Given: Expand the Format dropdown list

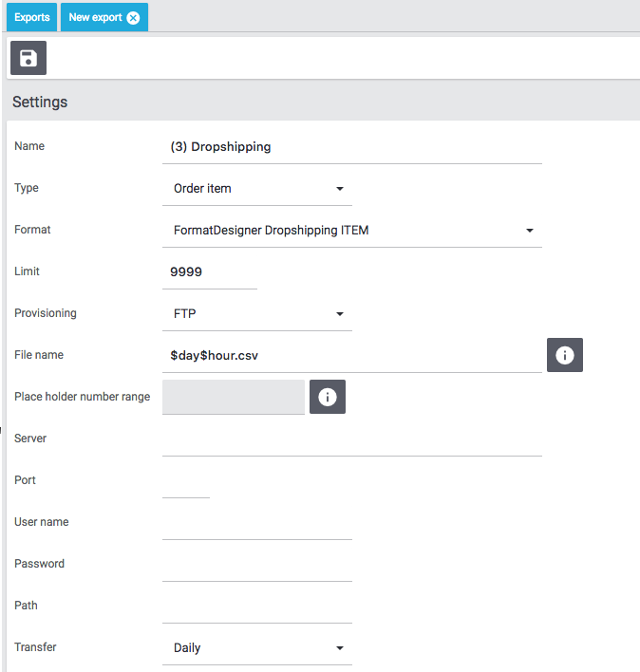Looking at the screenshot, I should click(352, 231).
